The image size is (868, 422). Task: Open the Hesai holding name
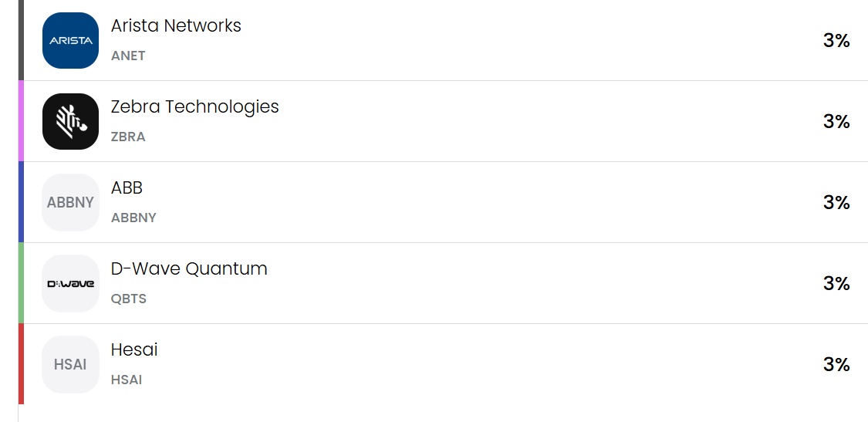point(134,349)
